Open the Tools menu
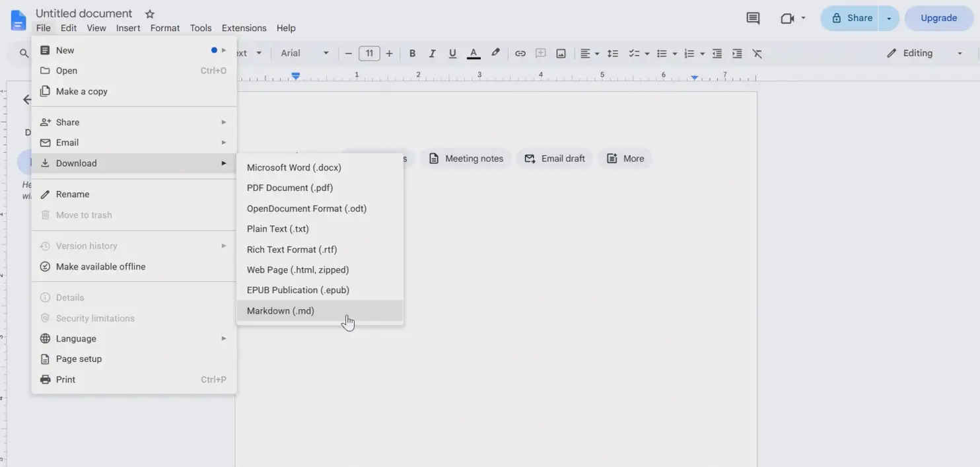Viewport: 980px width, 467px height. tap(201, 28)
